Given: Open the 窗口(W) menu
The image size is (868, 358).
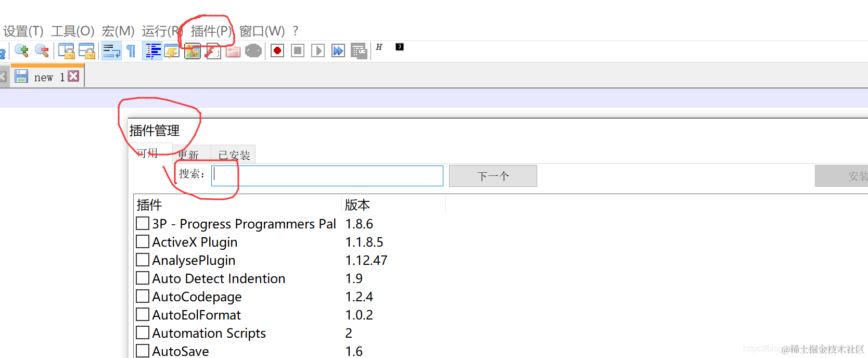Looking at the screenshot, I should pyautogui.click(x=262, y=31).
